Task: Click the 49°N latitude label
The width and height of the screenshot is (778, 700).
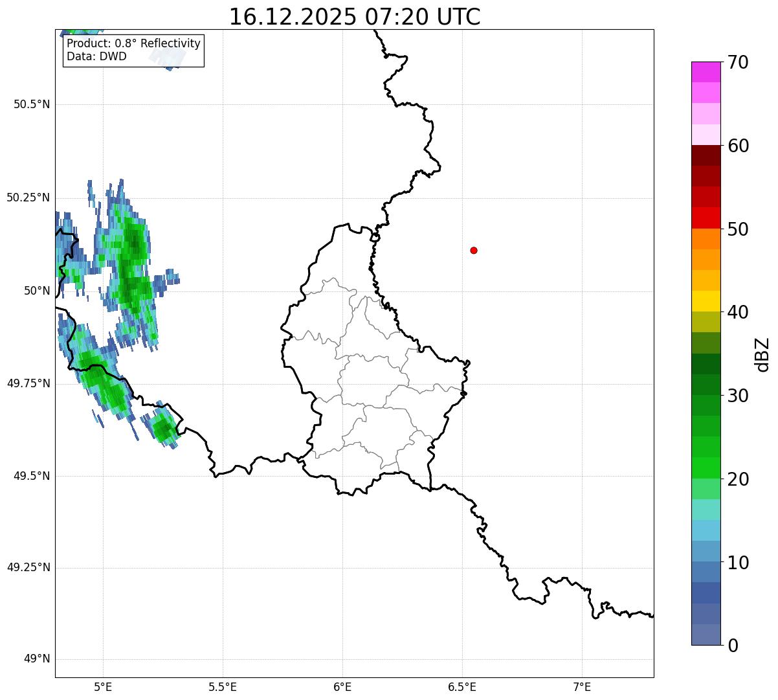Action: coord(37,659)
